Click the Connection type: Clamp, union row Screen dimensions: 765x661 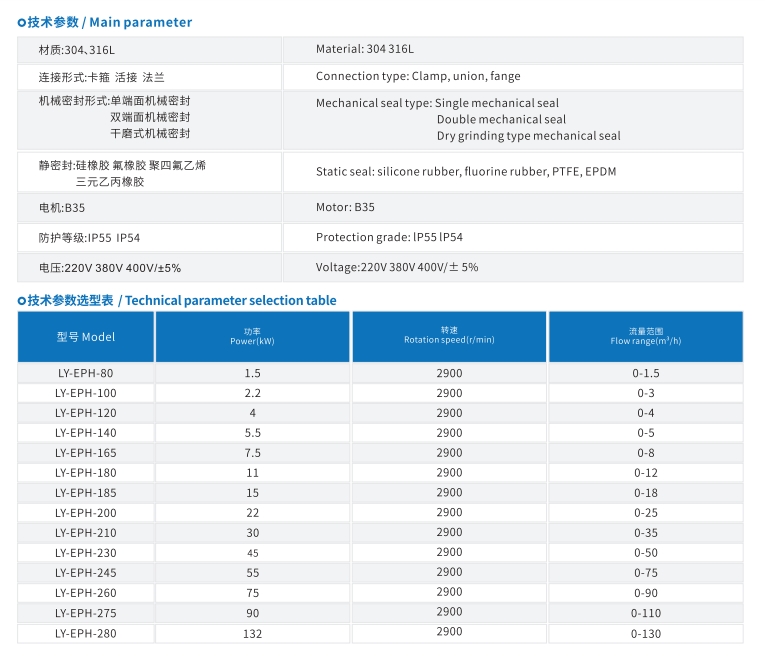[x=418, y=76]
